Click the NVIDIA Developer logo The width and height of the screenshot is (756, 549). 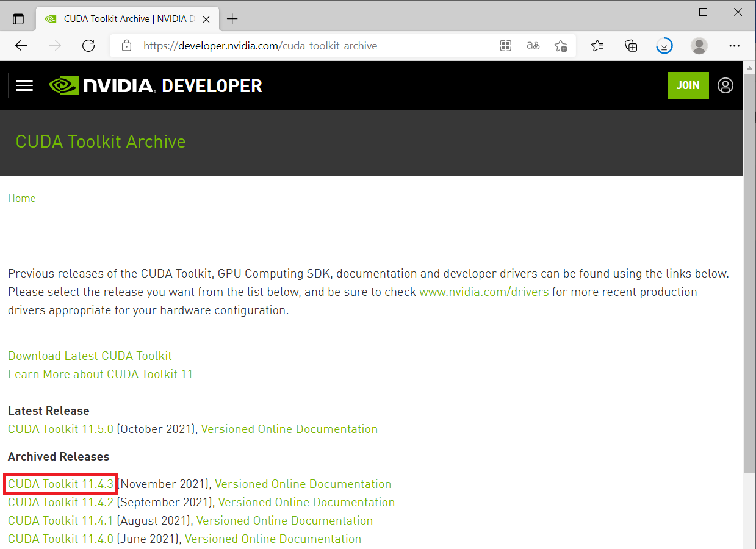[156, 86]
